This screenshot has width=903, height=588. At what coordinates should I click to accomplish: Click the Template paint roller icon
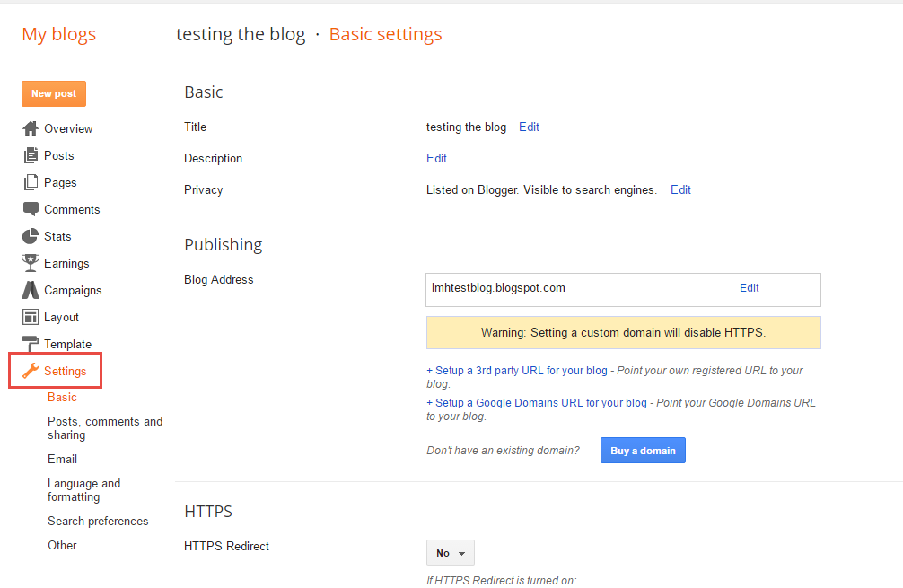point(31,344)
